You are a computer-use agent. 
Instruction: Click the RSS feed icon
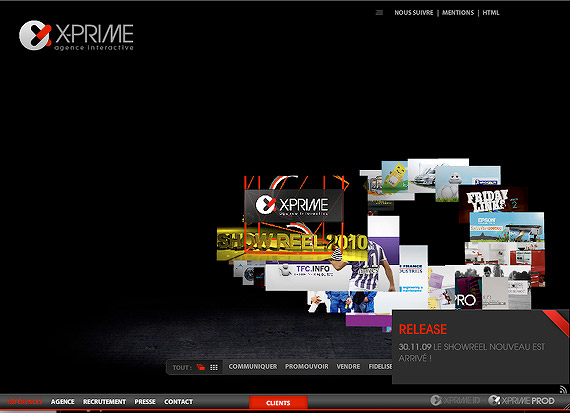pos(563,390)
